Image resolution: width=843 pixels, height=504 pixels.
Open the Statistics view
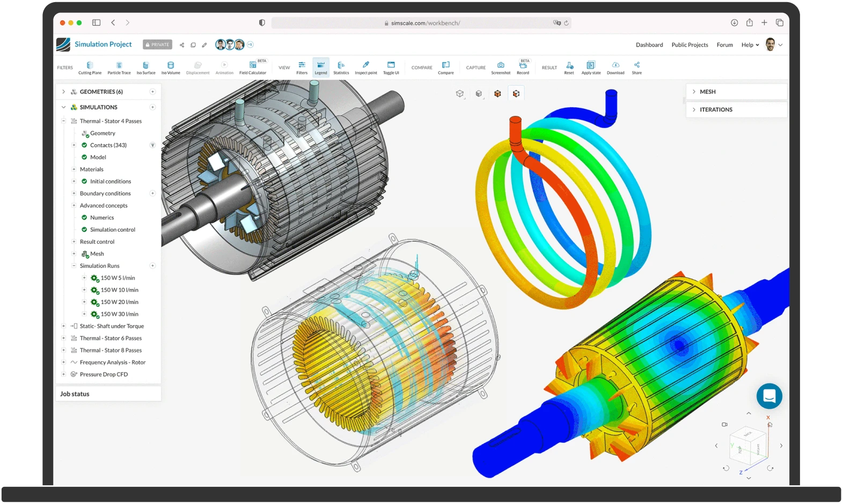coord(341,68)
